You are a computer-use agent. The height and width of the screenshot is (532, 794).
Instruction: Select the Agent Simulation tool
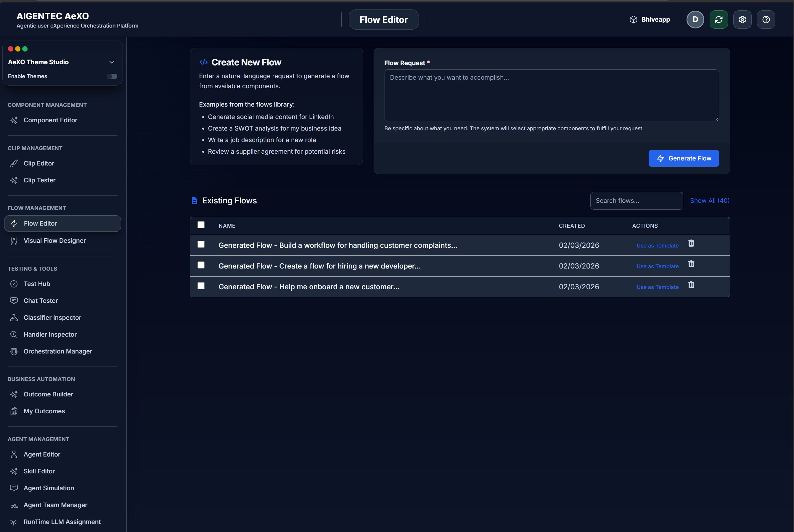click(x=49, y=488)
